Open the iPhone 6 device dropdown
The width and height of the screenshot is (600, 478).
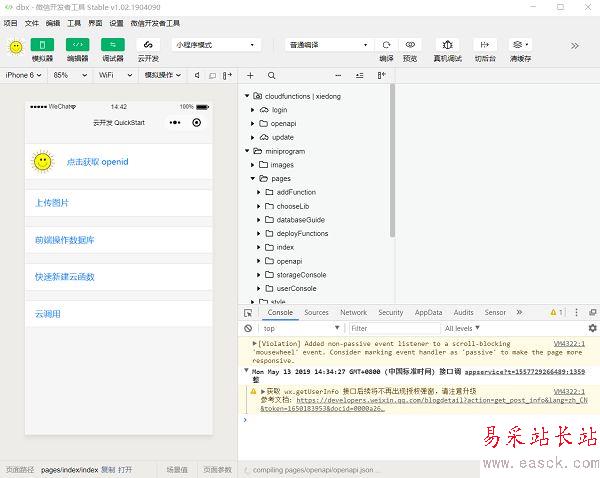click(x=23, y=75)
